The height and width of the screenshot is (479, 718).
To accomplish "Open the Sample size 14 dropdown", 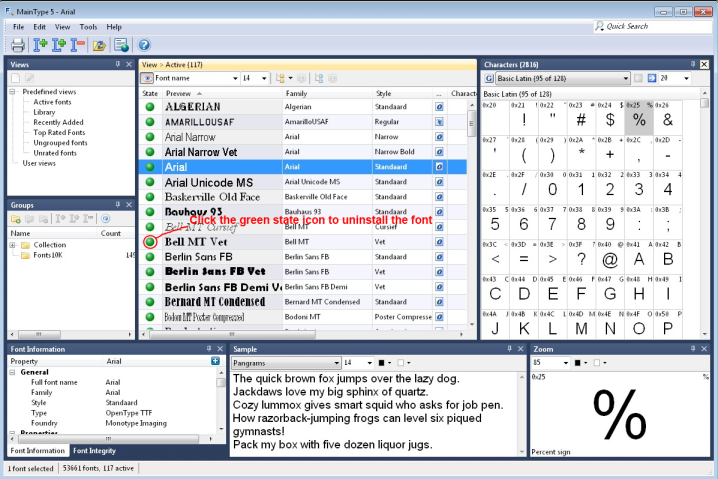I will (369, 363).
